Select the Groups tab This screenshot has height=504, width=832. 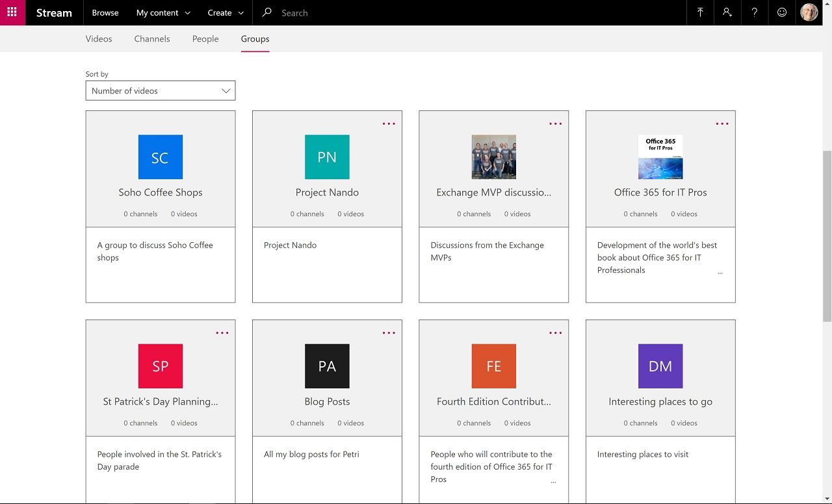255,39
